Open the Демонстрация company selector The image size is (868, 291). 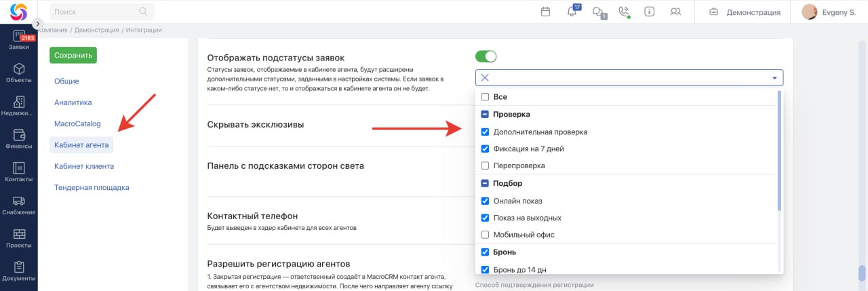coord(745,12)
